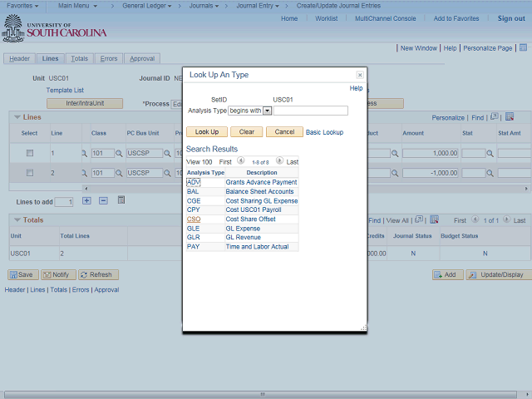The height and width of the screenshot is (399, 532).
Task: Open Lines grid in new window icon
Action: pyautogui.click(x=494, y=116)
